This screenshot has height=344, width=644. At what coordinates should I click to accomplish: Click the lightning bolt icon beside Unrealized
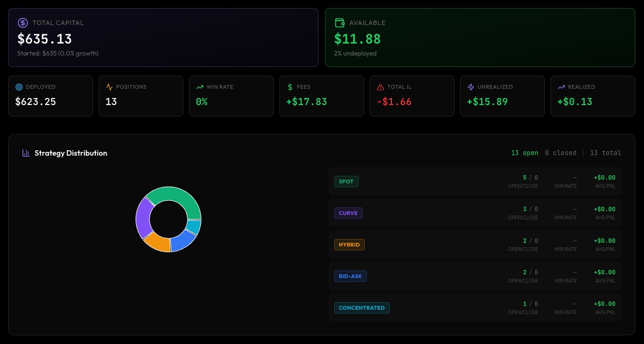point(471,87)
